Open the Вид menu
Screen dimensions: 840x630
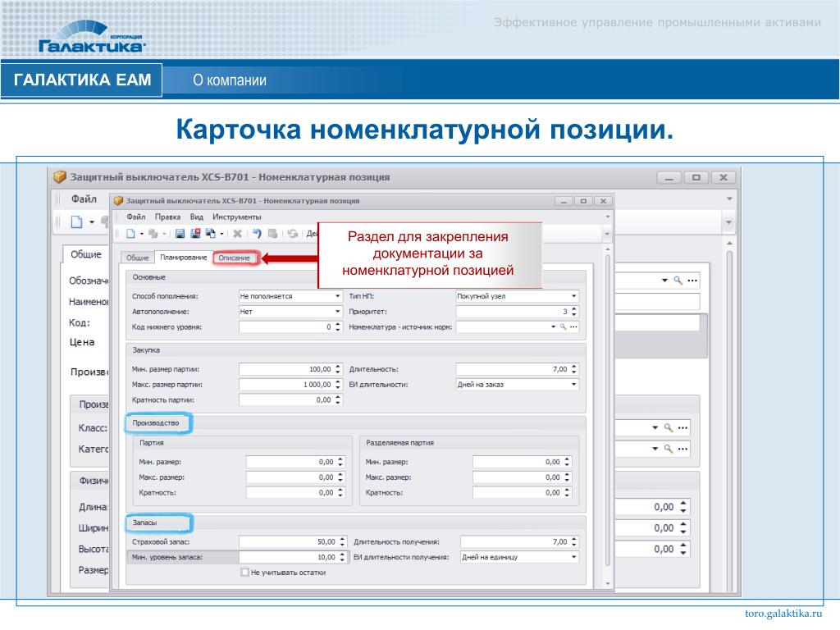[x=197, y=217]
